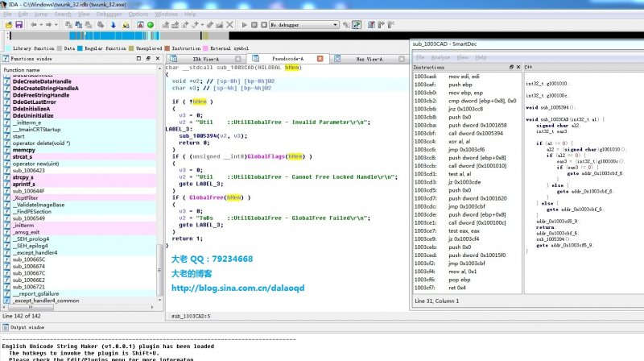Select DdeCreateDataHandle in functions list
Screen dimensions: 644x361
42,81
